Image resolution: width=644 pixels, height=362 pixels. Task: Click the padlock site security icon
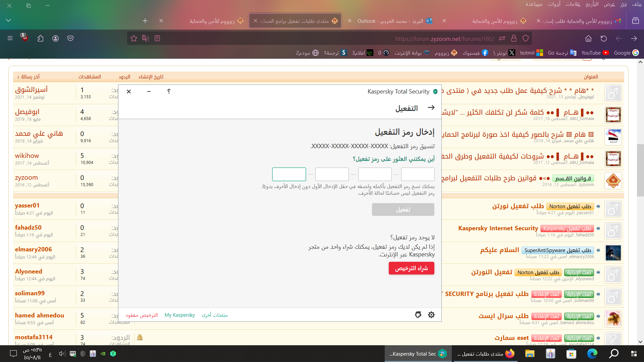(x=514, y=38)
